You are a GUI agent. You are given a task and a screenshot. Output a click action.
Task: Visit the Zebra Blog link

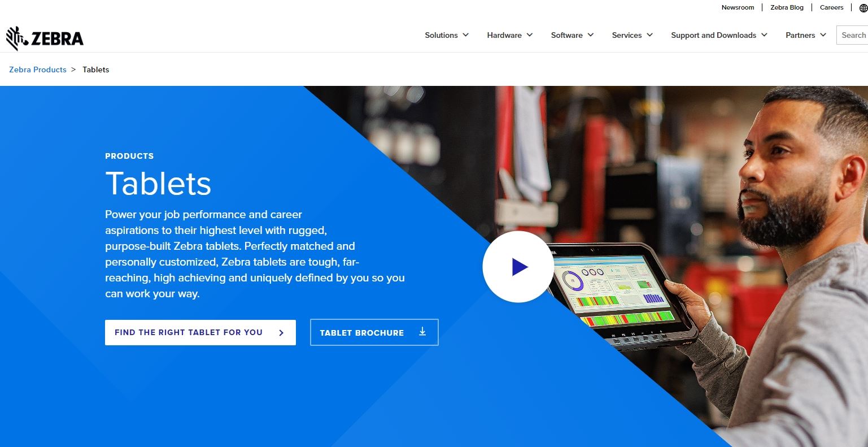tap(787, 7)
